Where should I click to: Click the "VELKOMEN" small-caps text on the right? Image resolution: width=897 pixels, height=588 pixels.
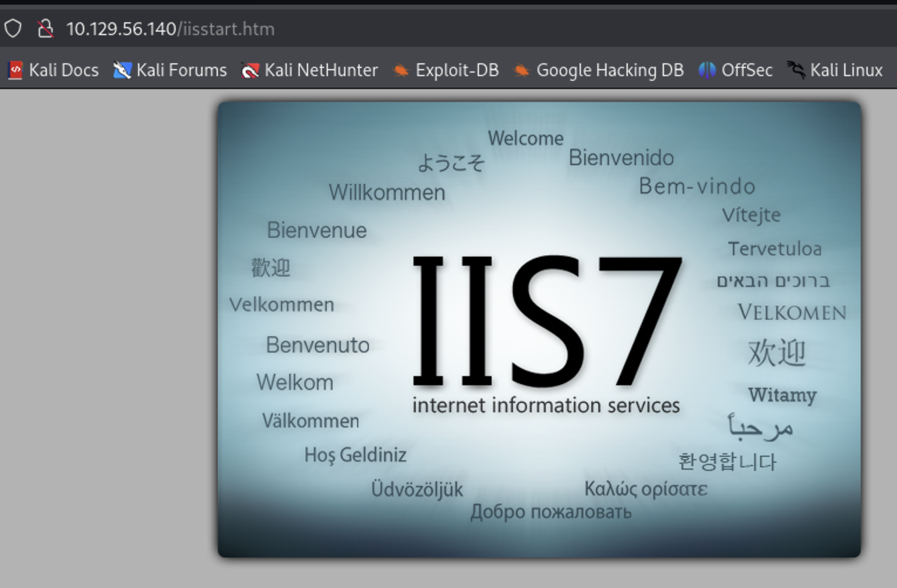tap(792, 312)
